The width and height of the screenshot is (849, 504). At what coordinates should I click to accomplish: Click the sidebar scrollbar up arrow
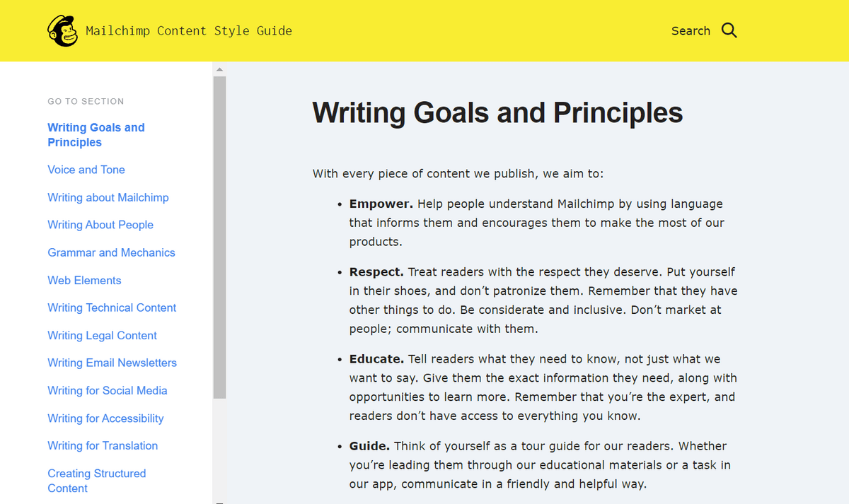(x=219, y=69)
